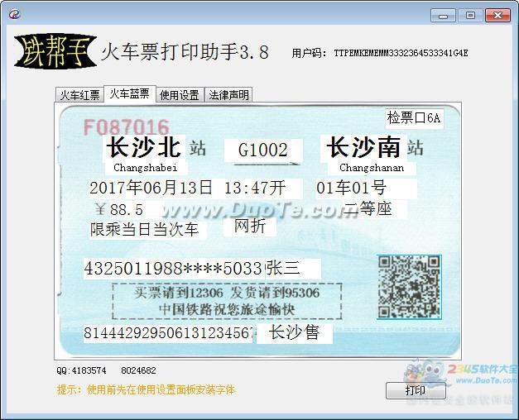Click the QR code on ticket
The width and height of the screenshot is (519, 420).
409,287
